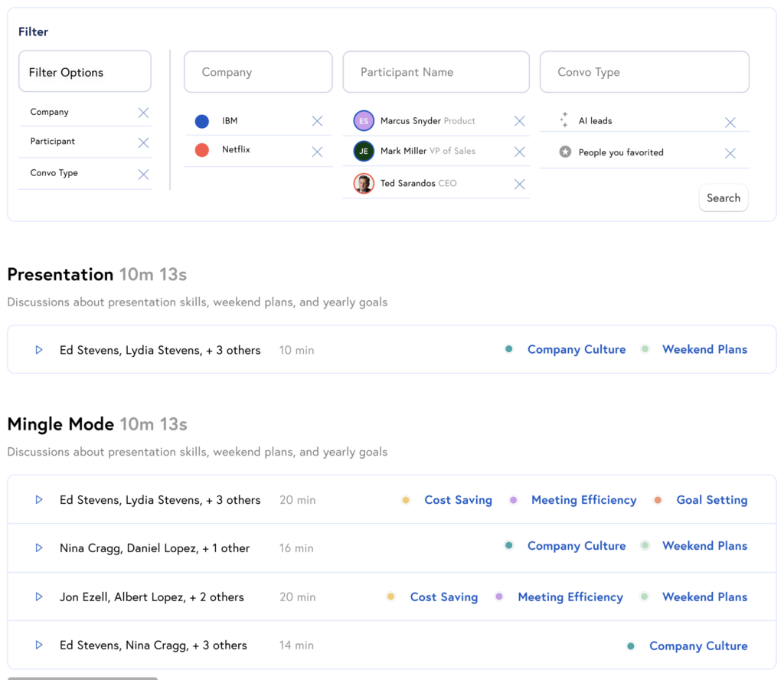Open the Filter Options dropdown
784x680 pixels.
[x=84, y=72]
